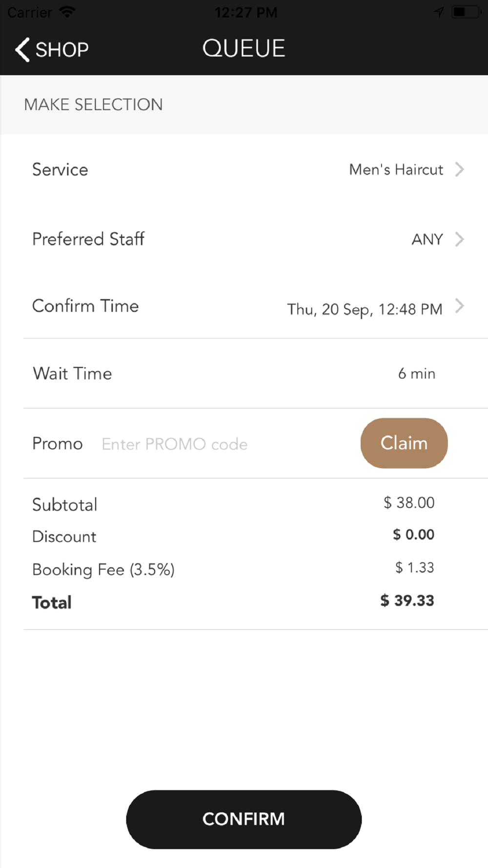
Task: Select the Service label
Action: click(60, 169)
